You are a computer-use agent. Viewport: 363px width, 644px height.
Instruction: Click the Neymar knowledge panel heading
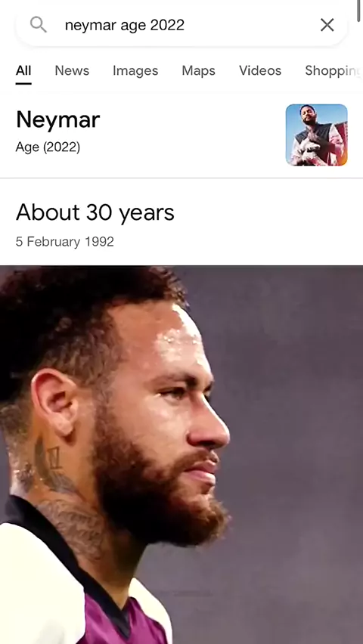tap(58, 120)
